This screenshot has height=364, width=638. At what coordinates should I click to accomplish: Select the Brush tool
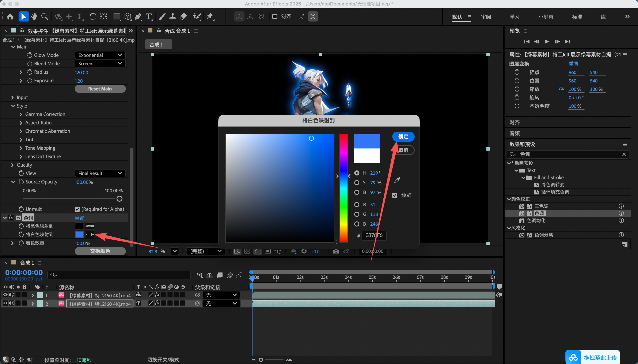pyautogui.click(x=162, y=16)
